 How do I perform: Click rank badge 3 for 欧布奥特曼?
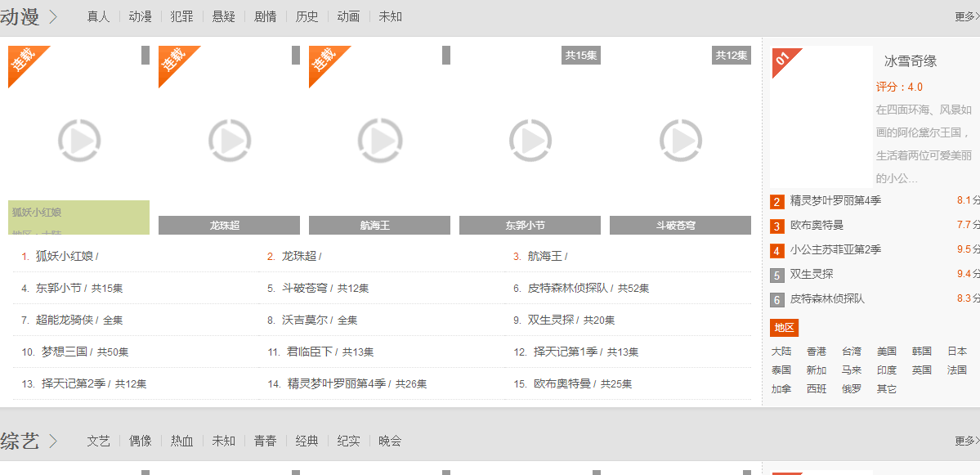click(776, 226)
